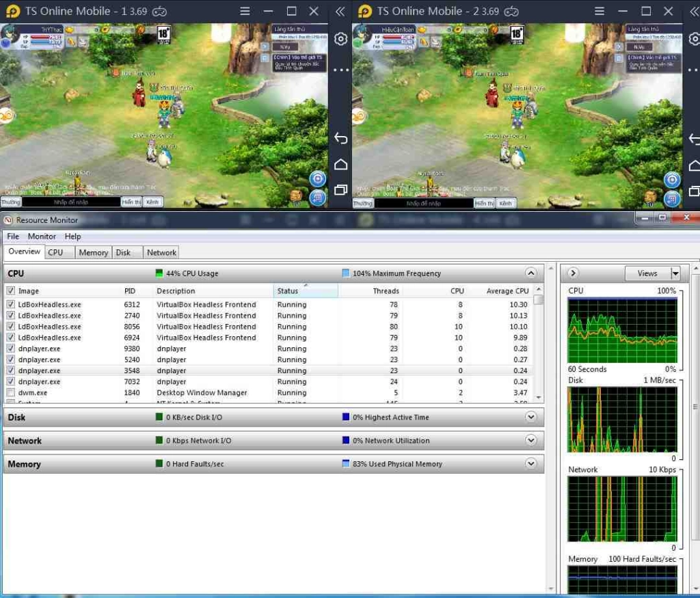Click player avatar portrait in game 1
The height and width of the screenshot is (598, 700).
[9, 34]
